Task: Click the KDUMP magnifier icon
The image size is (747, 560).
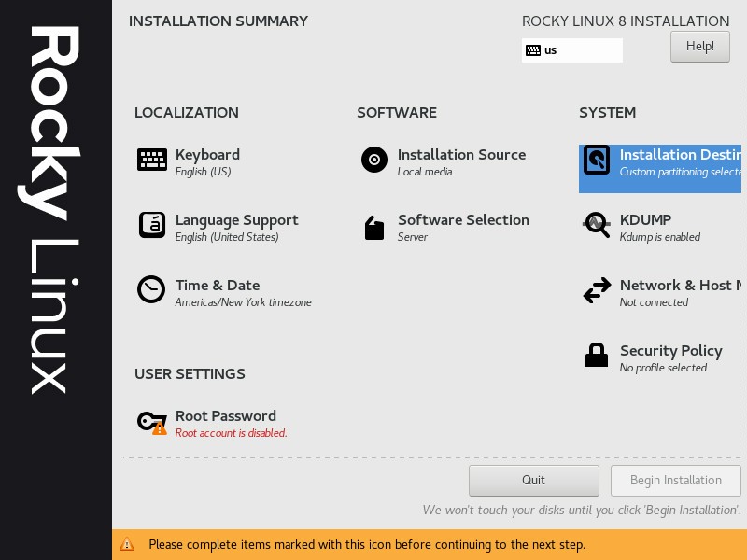Action: (x=597, y=225)
